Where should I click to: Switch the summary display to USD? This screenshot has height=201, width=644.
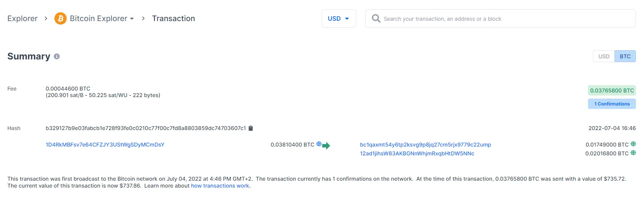604,56
